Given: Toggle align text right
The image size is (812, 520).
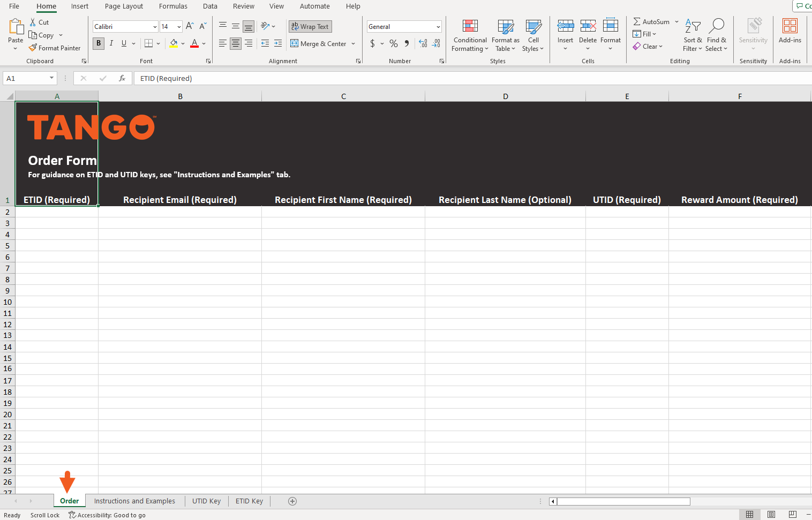Looking at the screenshot, I should [249, 43].
